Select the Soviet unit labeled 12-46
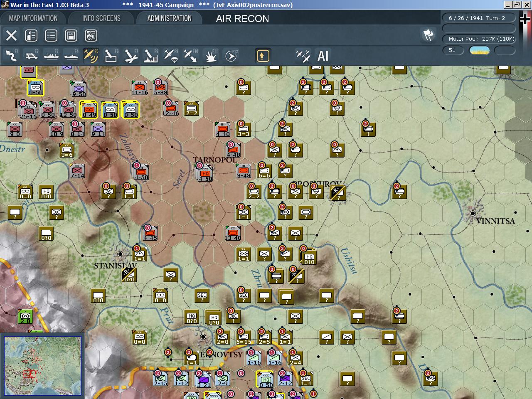532x399 pixels. coord(170,108)
